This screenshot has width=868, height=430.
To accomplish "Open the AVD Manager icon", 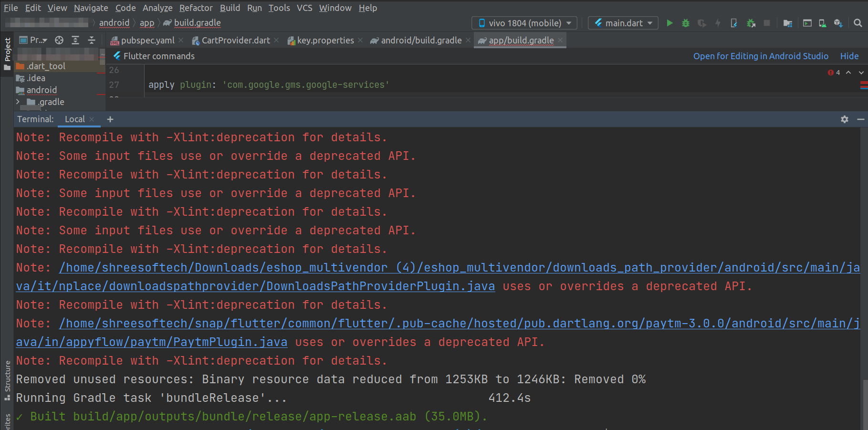I will click(823, 23).
